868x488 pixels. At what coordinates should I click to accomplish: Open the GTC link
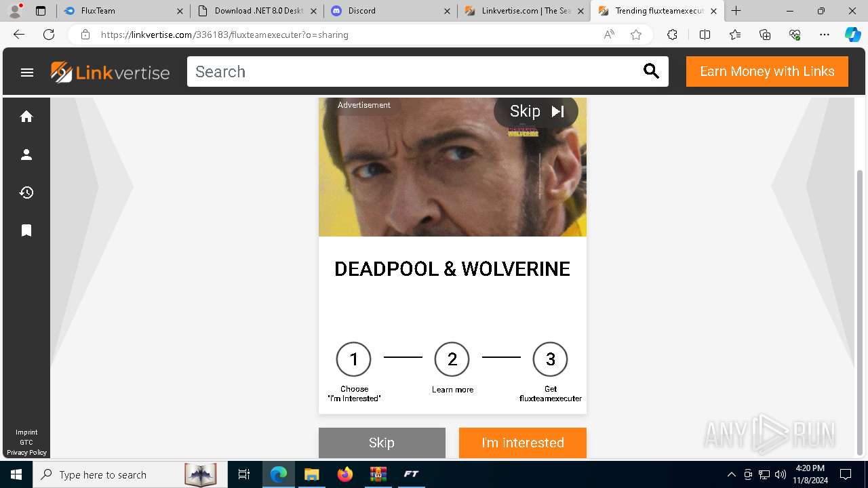[26, 442]
